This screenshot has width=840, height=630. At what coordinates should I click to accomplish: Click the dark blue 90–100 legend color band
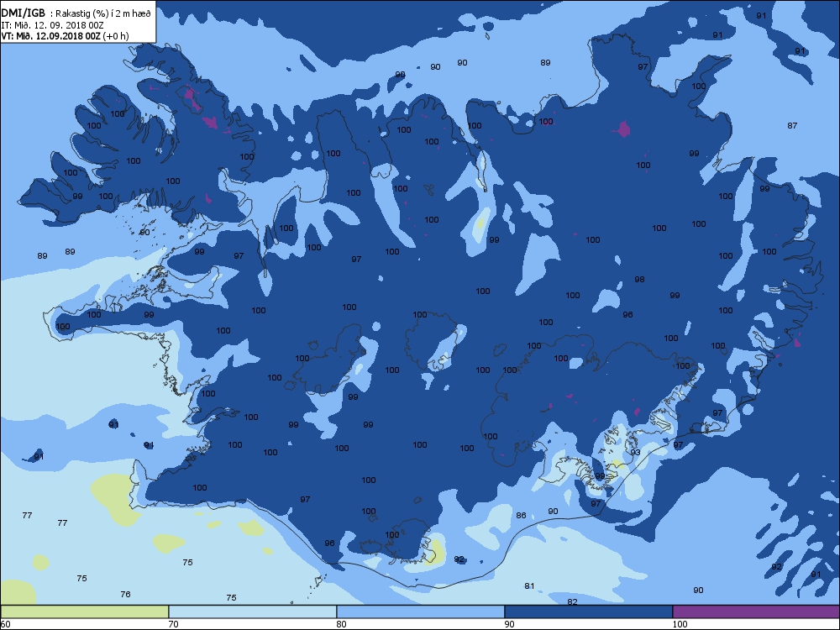point(588,612)
